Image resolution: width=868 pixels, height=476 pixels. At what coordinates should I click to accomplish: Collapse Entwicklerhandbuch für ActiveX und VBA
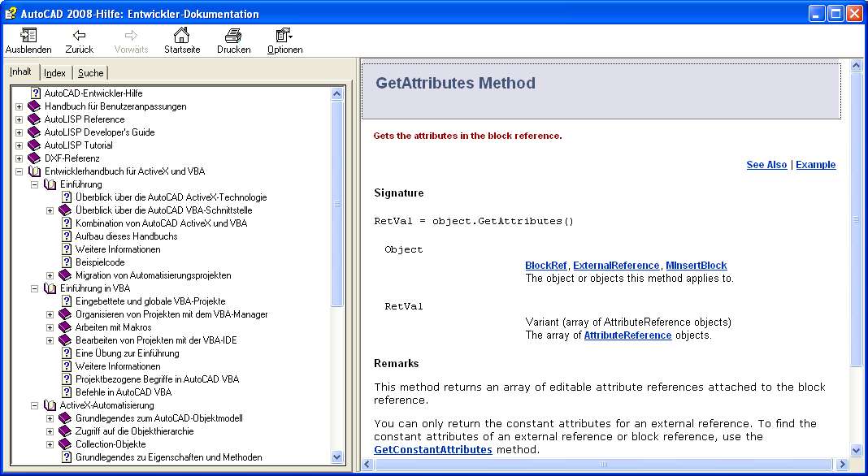click(x=19, y=171)
